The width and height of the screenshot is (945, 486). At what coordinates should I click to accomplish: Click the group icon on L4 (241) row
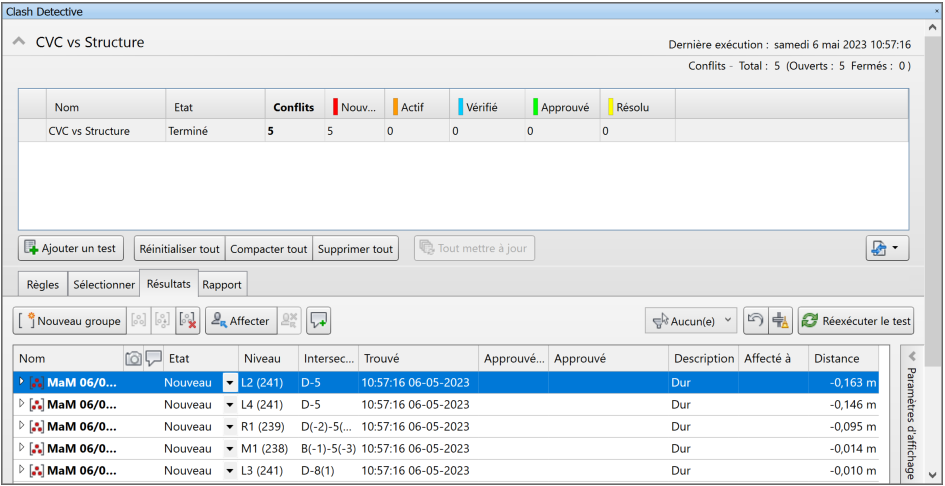pyautogui.click(x=37, y=405)
